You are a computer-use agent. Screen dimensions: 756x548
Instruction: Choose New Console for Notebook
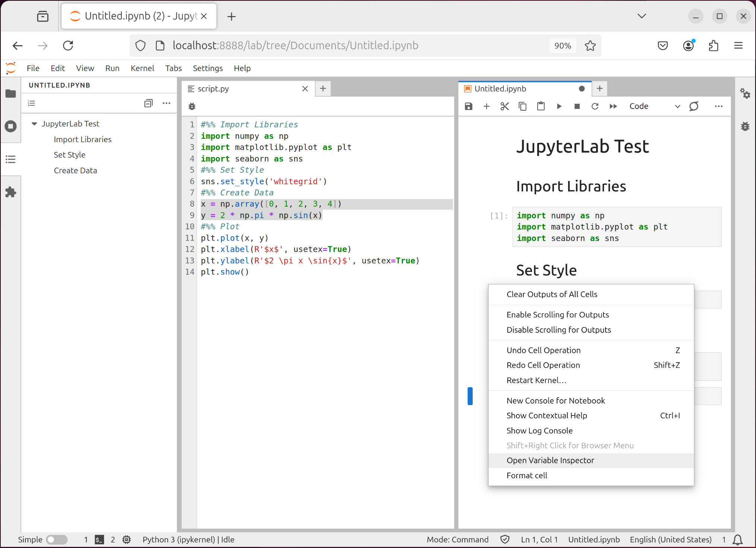[x=591, y=401]
